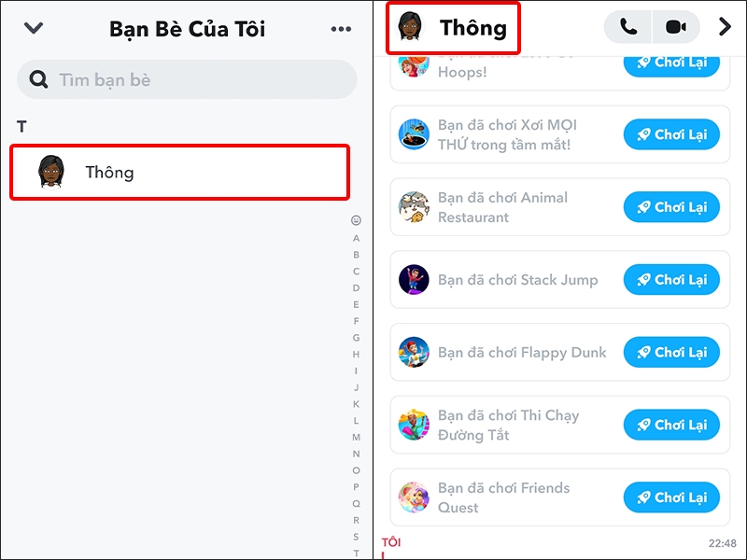Click the smiley emoji icon above alphabet index
This screenshot has height=560, width=747.
357,221
